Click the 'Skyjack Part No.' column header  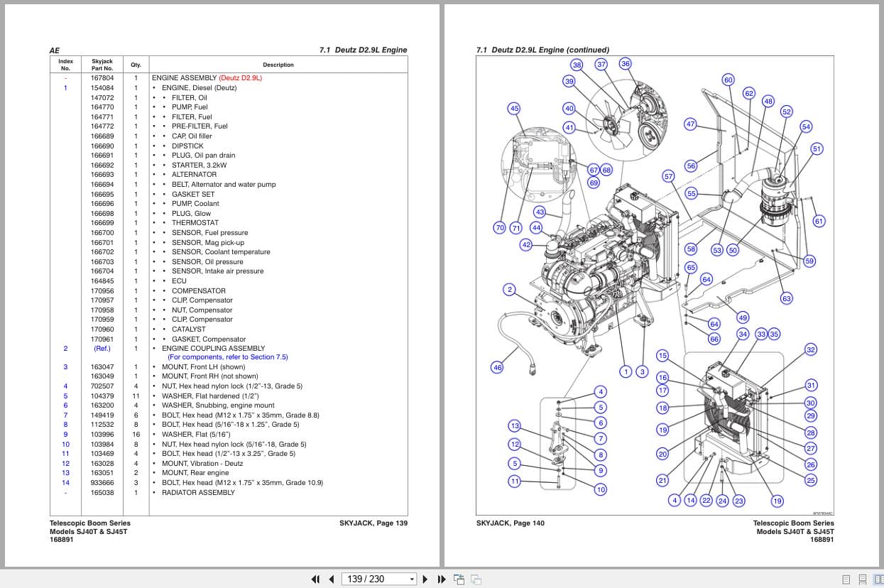tap(102, 65)
